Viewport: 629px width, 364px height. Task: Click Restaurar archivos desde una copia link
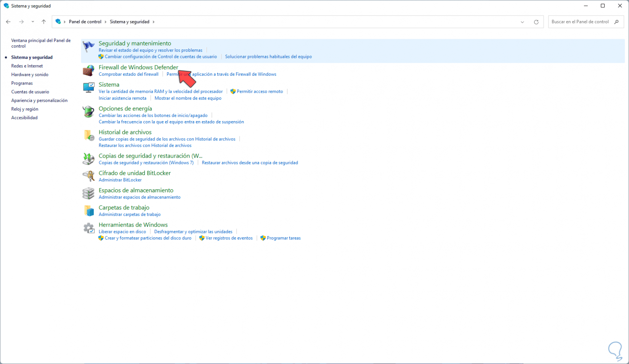pos(250,163)
